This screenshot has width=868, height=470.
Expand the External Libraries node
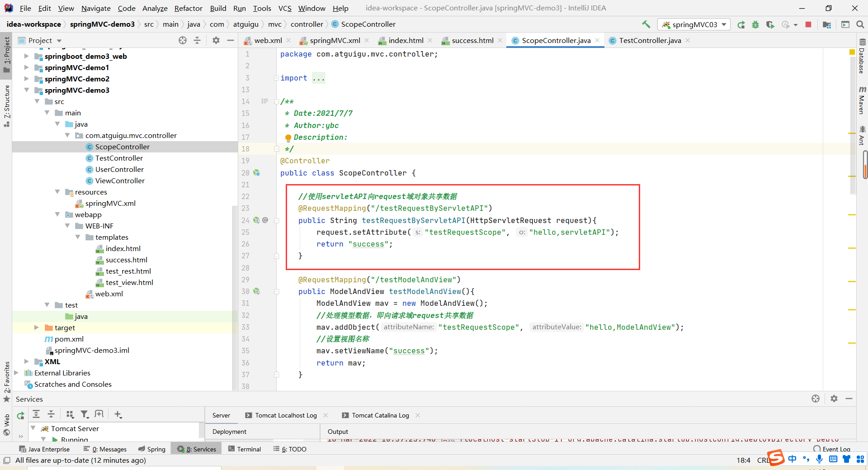16,373
